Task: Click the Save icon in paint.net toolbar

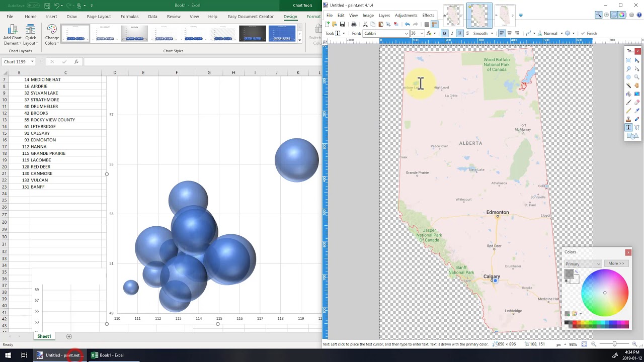Action: [342, 24]
